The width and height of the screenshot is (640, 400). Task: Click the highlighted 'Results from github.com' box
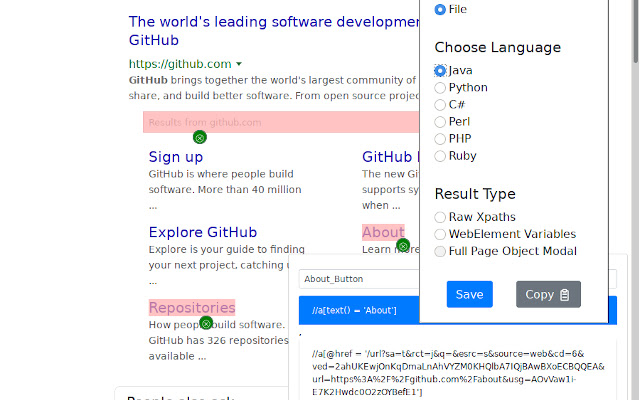[281, 122]
